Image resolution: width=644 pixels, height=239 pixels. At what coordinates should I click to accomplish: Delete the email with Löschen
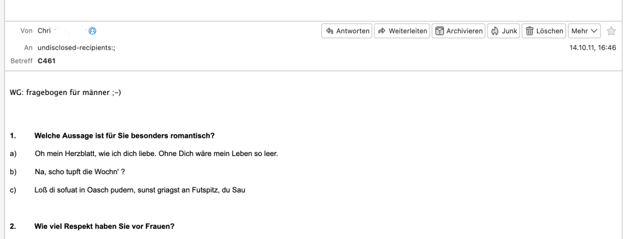544,31
